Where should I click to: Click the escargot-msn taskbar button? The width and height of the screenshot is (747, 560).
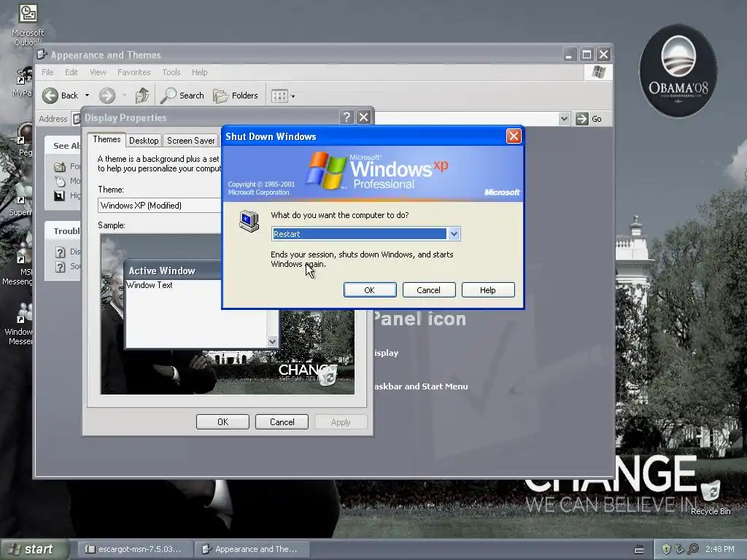[135, 549]
